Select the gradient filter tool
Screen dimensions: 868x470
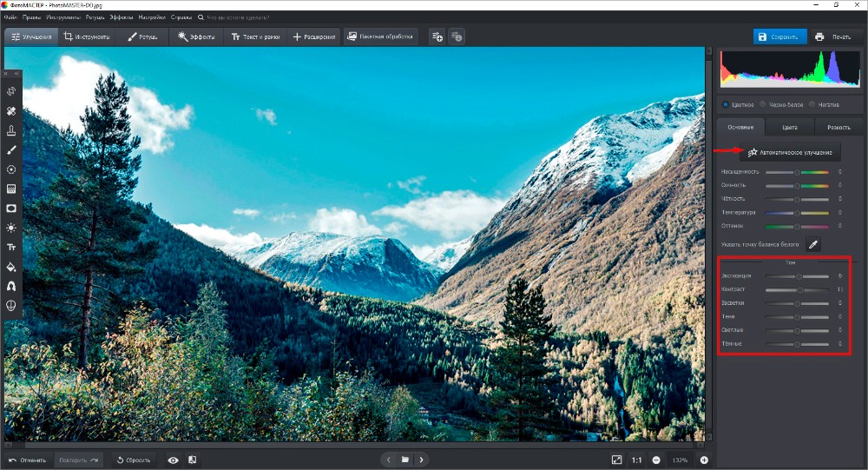tap(11, 189)
